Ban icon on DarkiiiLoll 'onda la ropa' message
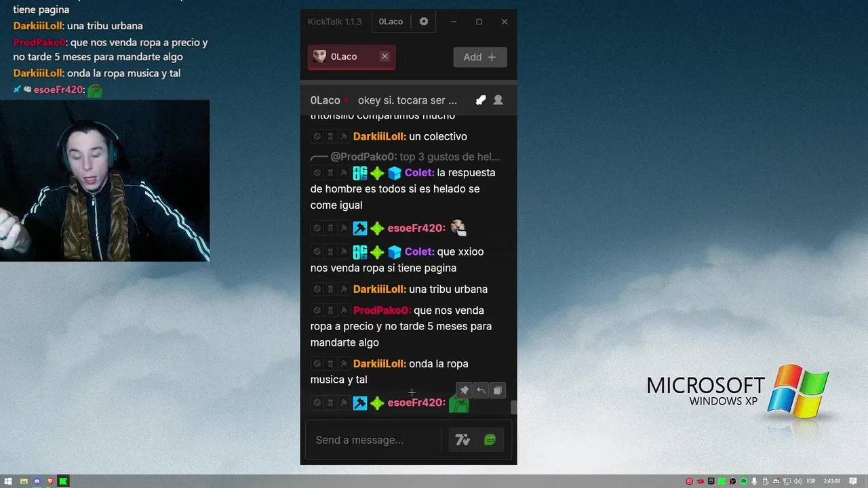 point(317,364)
